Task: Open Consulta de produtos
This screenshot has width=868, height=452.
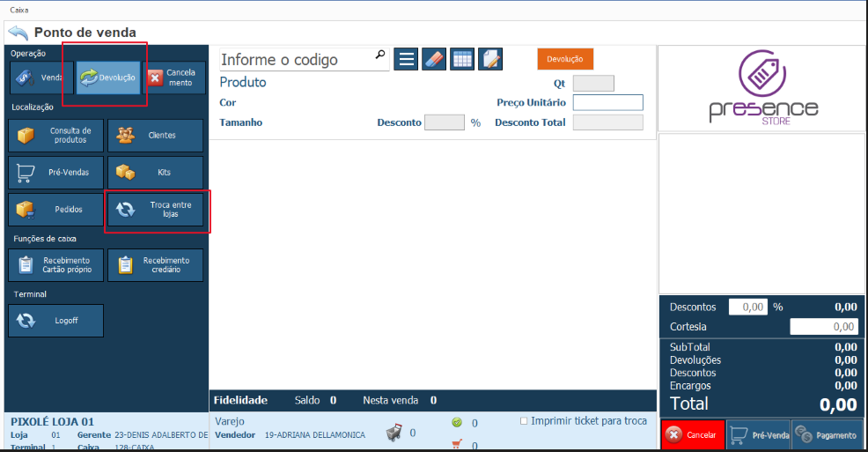Action: coord(55,136)
